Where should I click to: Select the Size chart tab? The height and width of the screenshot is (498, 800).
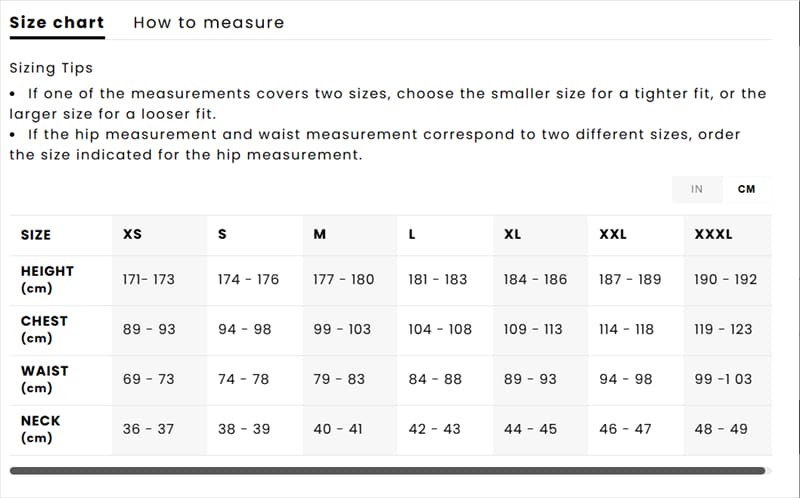57,22
